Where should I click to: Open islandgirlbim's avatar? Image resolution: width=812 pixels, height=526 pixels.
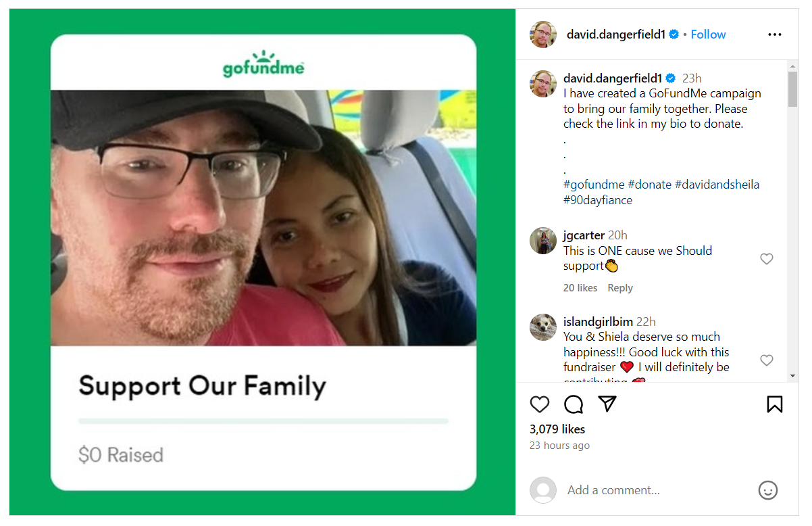tap(543, 327)
